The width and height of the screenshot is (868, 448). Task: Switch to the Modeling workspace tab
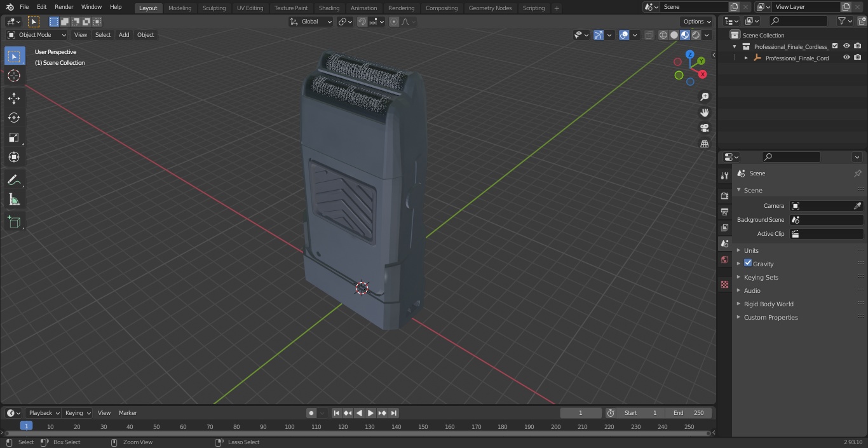[x=180, y=8]
